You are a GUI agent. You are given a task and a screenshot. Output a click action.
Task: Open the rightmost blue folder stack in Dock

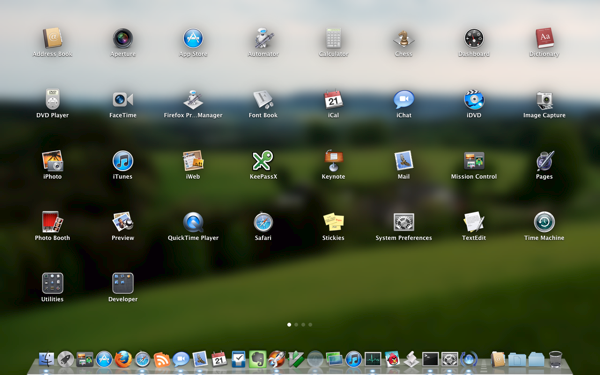(x=536, y=359)
